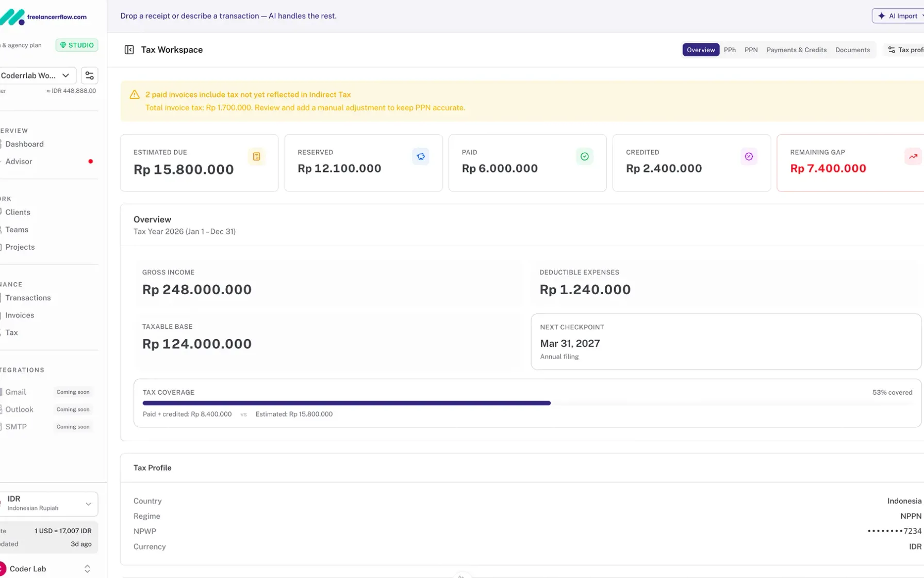
Task: Click the Tax Workspace panel icon beside the title
Action: coord(129,50)
